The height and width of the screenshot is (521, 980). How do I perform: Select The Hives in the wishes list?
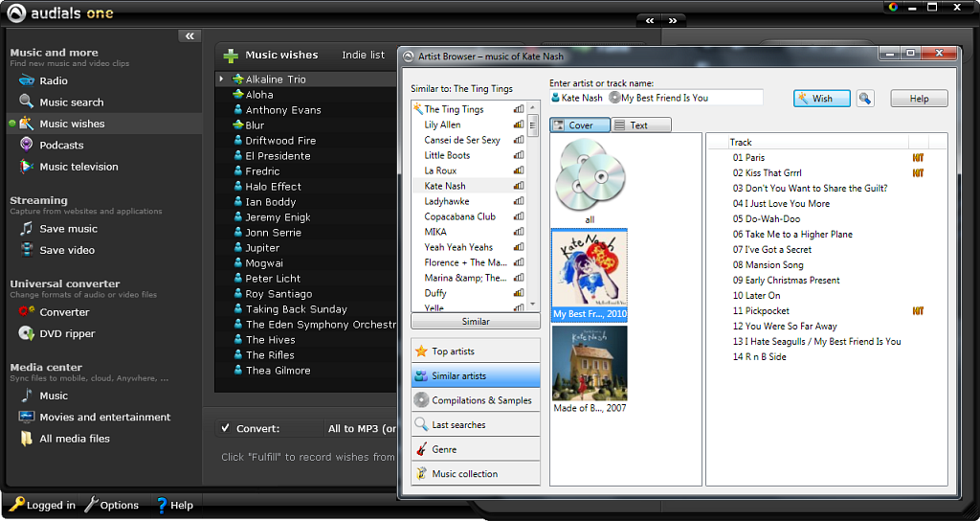pyautogui.click(x=270, y=340)
